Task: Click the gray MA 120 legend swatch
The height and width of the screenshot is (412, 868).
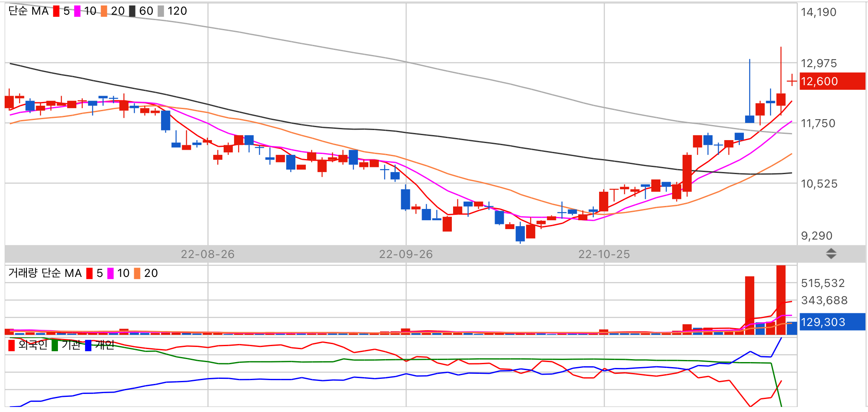Action: click(161, 11)
